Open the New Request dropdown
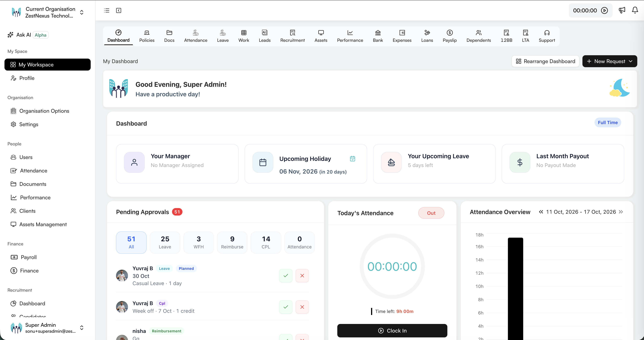Screen dimensions: 644x340 (609, 61)
